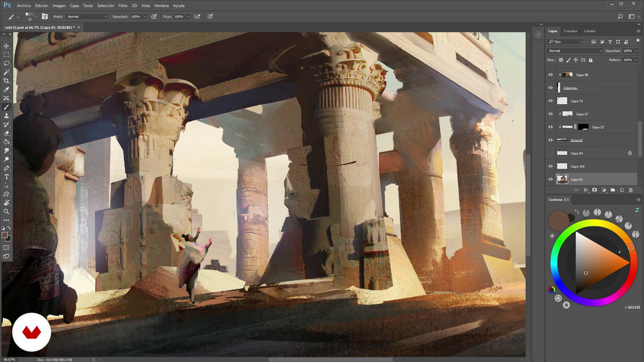Select the Lasso tool
This screenshot has width=644, height=362.
coord(6,63)
